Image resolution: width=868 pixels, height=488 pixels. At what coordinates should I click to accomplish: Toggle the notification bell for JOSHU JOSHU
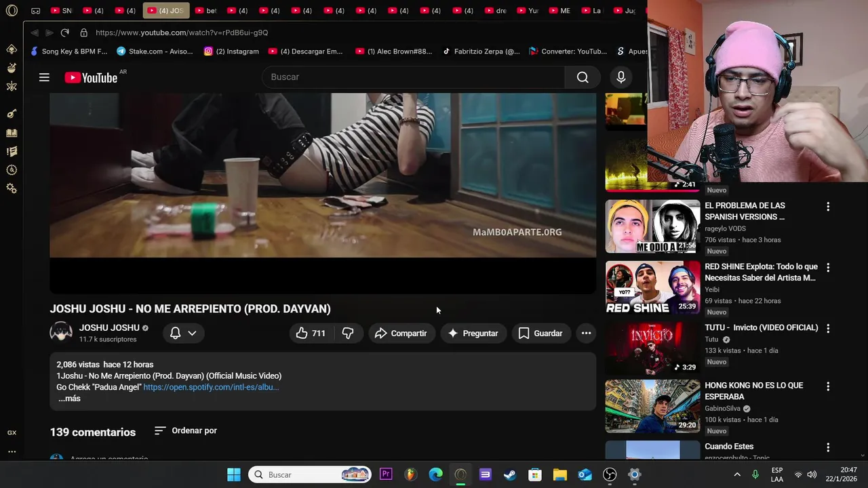175,333
